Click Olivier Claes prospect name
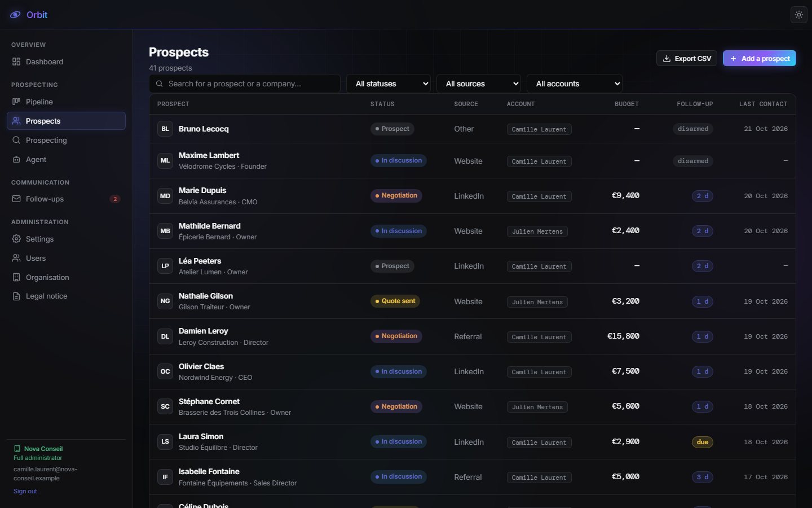Screen dimensions: 812x508 201,366
